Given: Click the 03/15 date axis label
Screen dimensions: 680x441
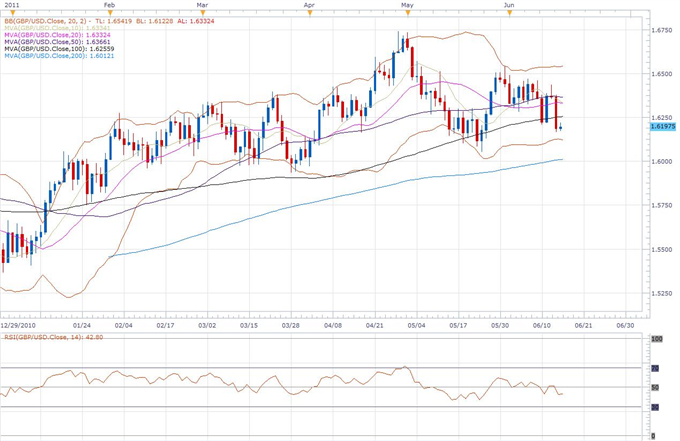Looking at the screenshot, I should point(249,325).
